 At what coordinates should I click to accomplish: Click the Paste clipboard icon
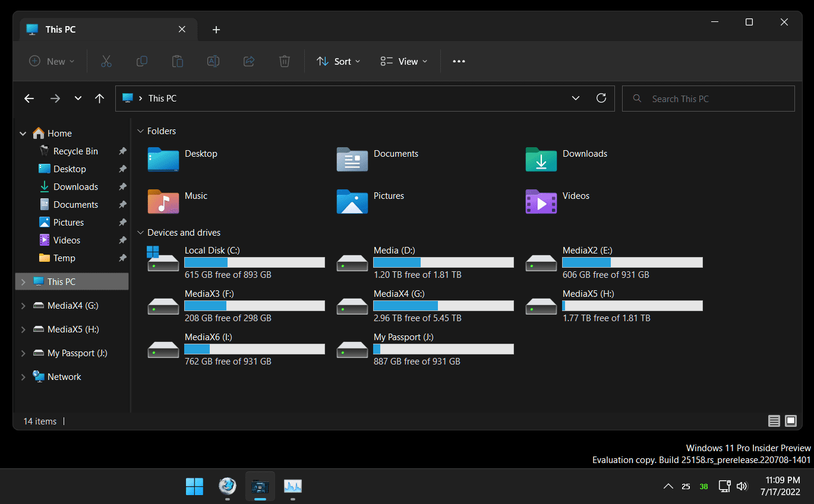(177, 61)
